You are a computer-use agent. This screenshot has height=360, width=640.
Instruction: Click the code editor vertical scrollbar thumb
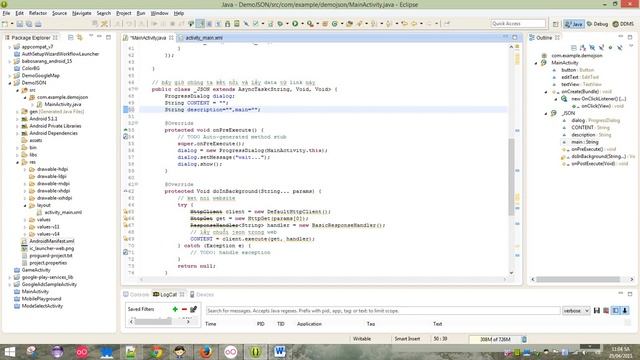[511, 176]
